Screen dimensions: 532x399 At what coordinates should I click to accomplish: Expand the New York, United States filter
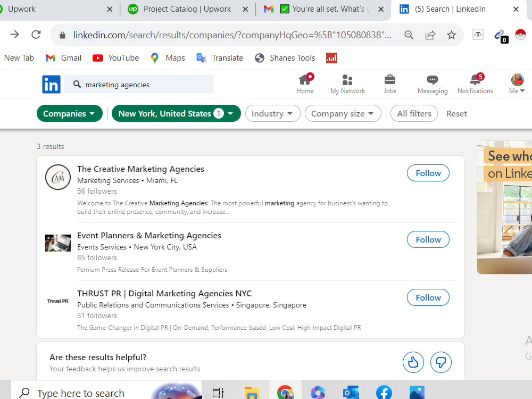pyautogui.click(x=176, y=113)
